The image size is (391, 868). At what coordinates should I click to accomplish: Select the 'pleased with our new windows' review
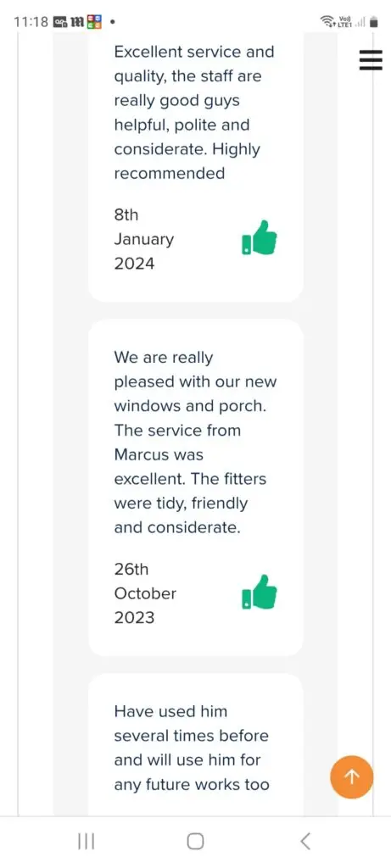[195, 442]
